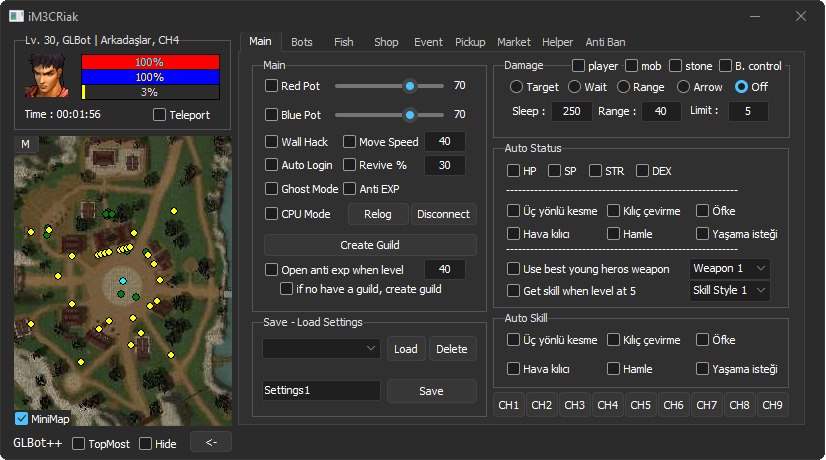Jump to channel CH1
826x460 pixels.
tap(509, 405)
